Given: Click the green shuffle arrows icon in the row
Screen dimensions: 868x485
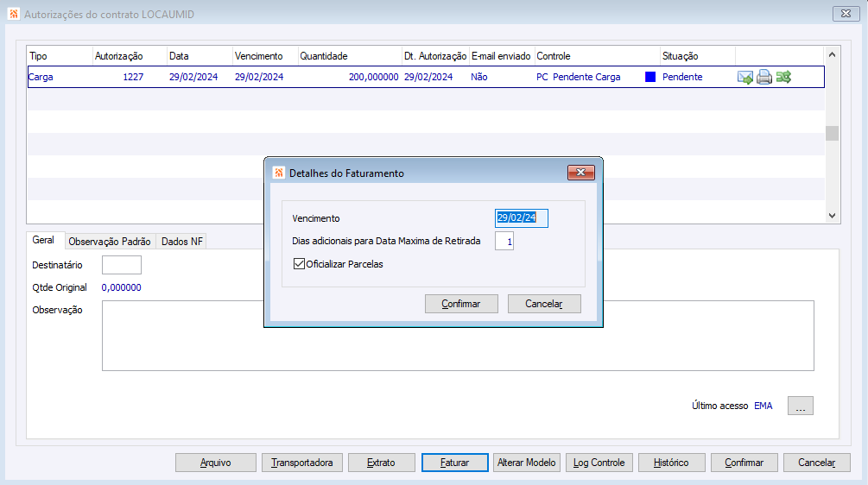Looking at the screenshot, I should click(783, 77).
